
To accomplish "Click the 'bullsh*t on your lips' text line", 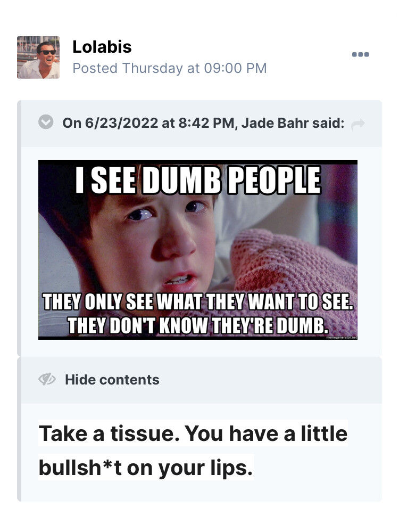I will tap(146, 468).
